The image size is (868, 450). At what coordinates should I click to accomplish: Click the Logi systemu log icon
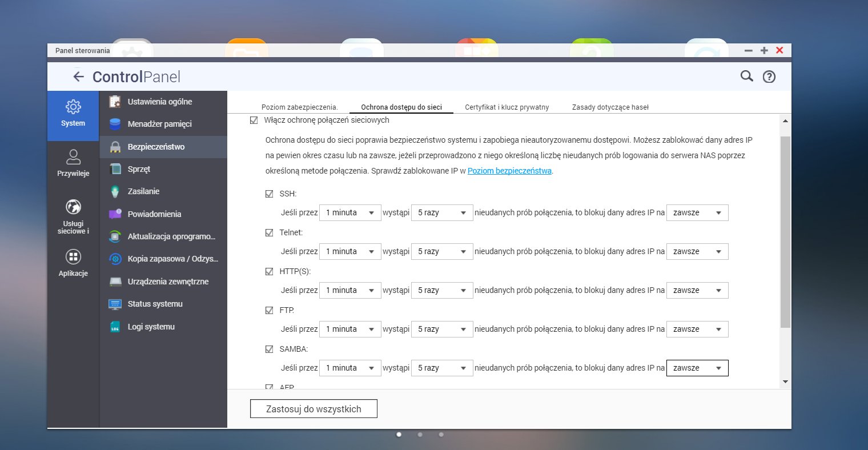coord(115,327)
